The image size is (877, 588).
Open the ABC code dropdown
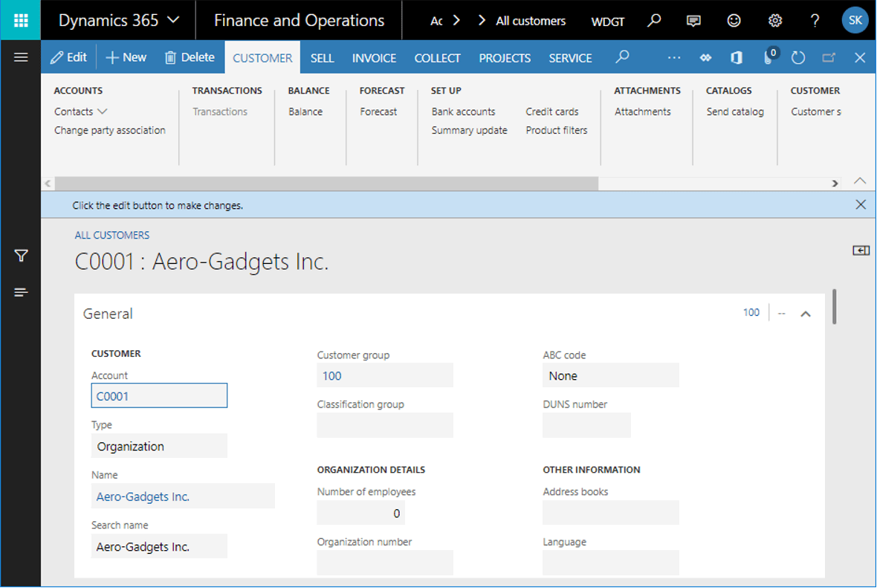coord(611,375)
